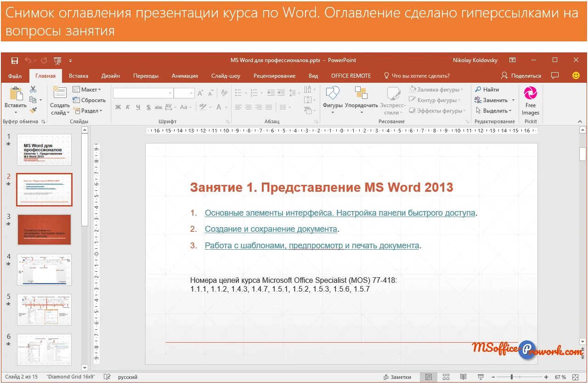
Task: Start slide show from status bar
Action: (481, 377)
